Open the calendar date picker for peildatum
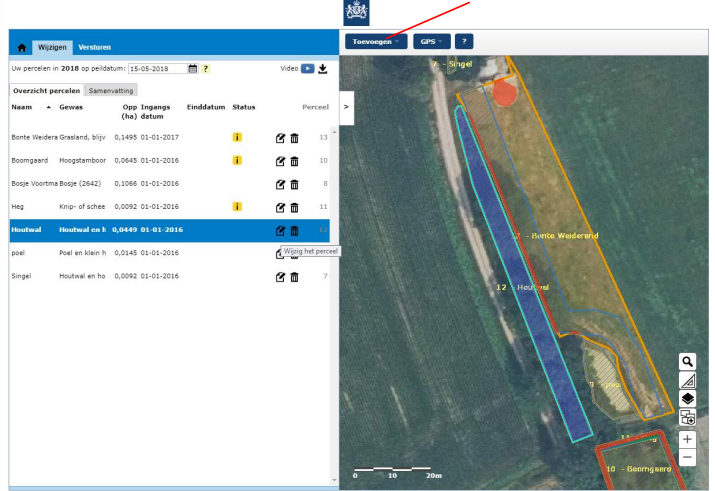 click(193, 69)
